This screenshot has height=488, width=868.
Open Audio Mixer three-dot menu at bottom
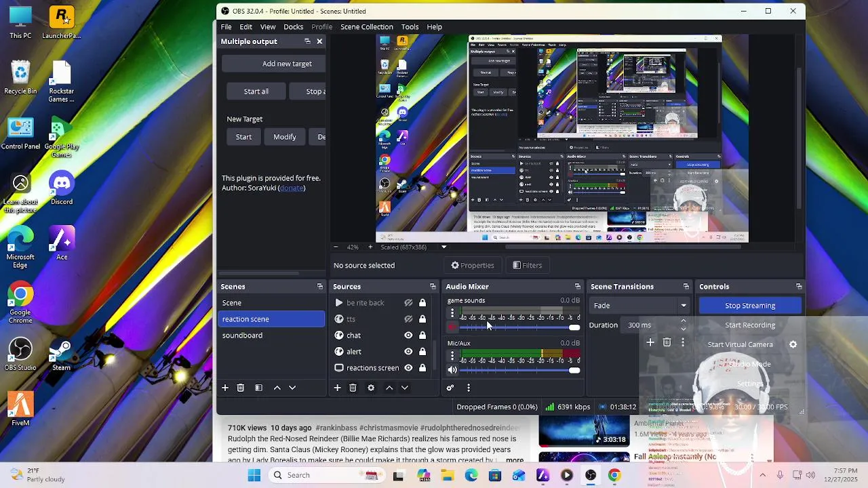[x=468, y=388]
